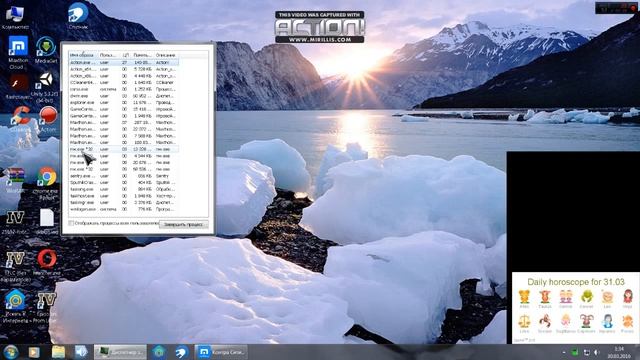The image size is (640, 360).
Task: Open the Maxthon Cloud desktop icon
Action: coord(18,52)
